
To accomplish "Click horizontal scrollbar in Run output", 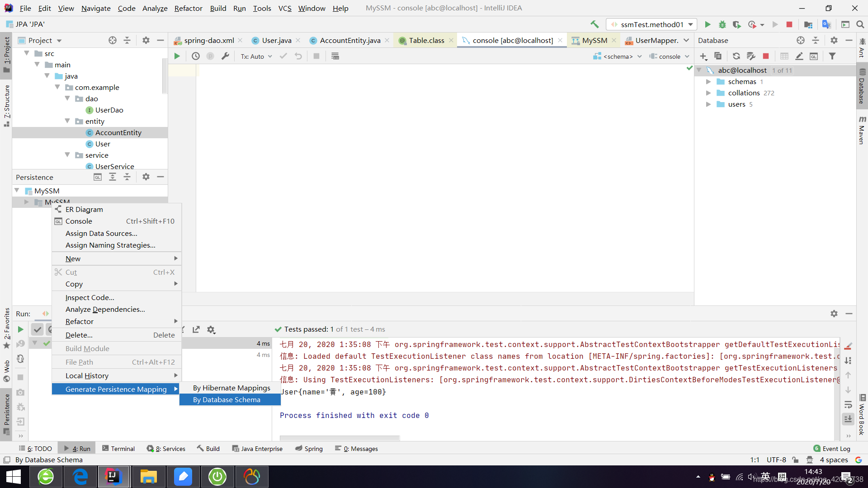I will pyautogui.click(x=340, y=438).
